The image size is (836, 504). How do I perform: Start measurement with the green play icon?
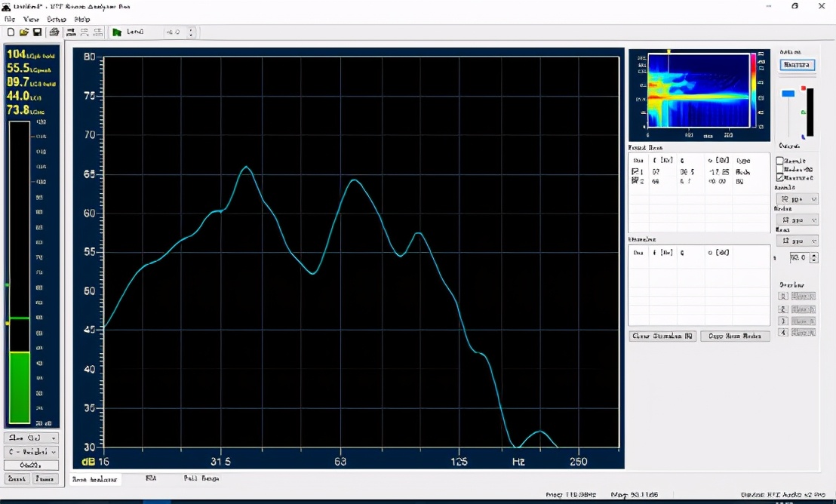(117, 32)
